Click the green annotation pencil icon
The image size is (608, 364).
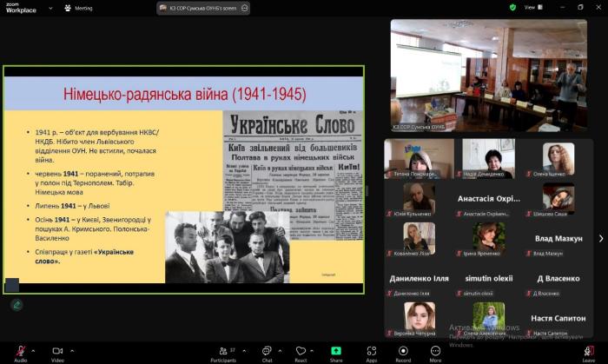coord(16,304)
